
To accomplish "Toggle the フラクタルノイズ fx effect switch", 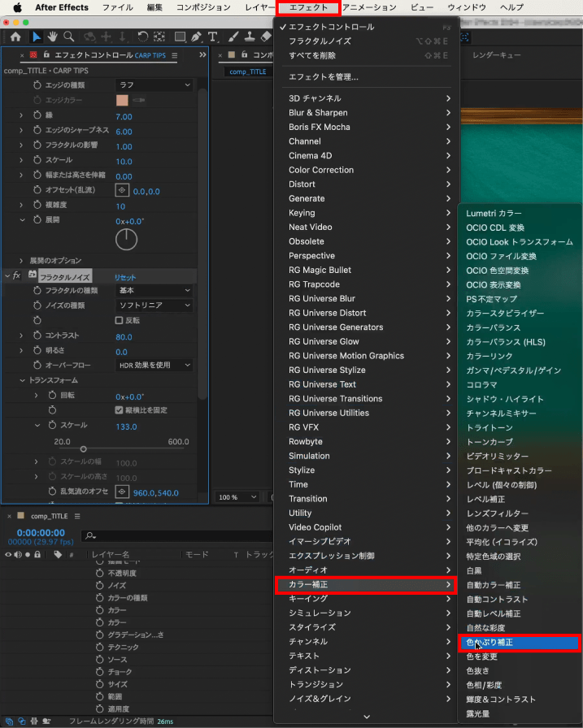I will click(17, 275).
